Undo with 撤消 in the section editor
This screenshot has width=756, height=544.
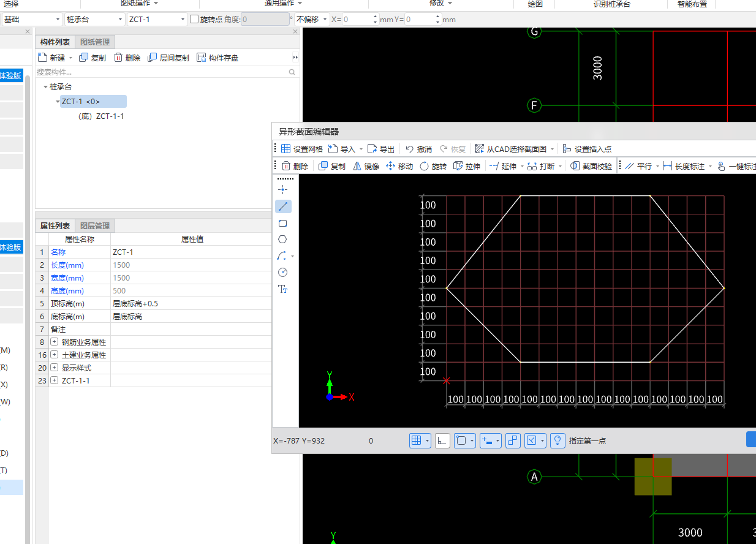[x=419, y=149]
